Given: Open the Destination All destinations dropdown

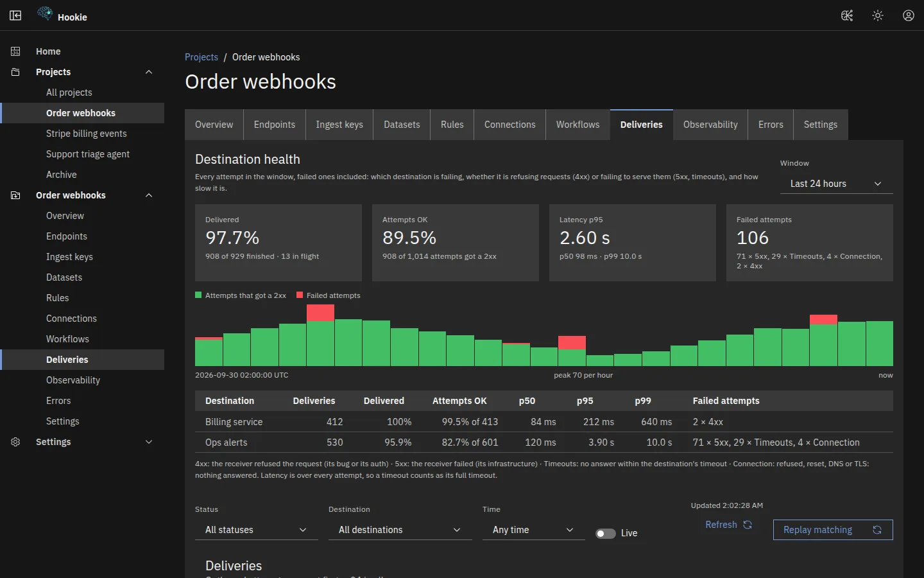Looking at the screenshot, I should (x=400, y=530).
